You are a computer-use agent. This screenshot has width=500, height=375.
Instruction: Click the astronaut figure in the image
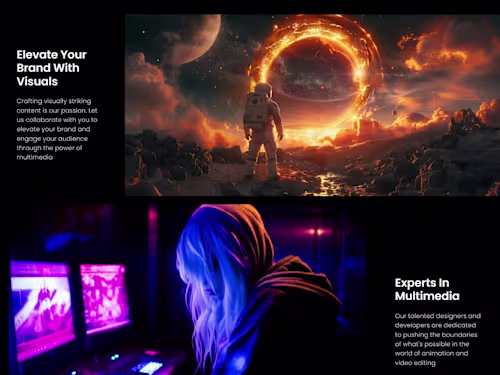coord(263,130)
